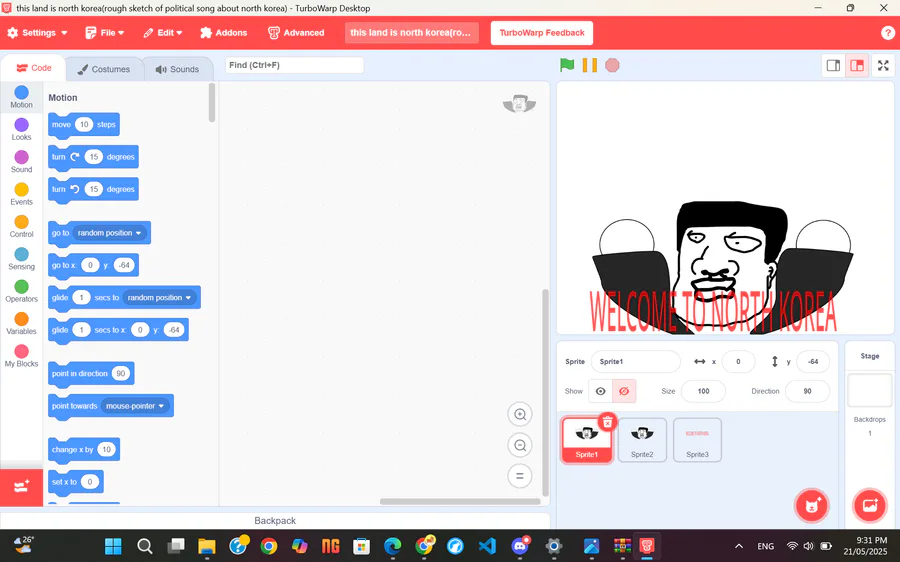This screenshot has height=562, width=900.
Task: Open the Edit menu
Action: [x=163, y=33]
